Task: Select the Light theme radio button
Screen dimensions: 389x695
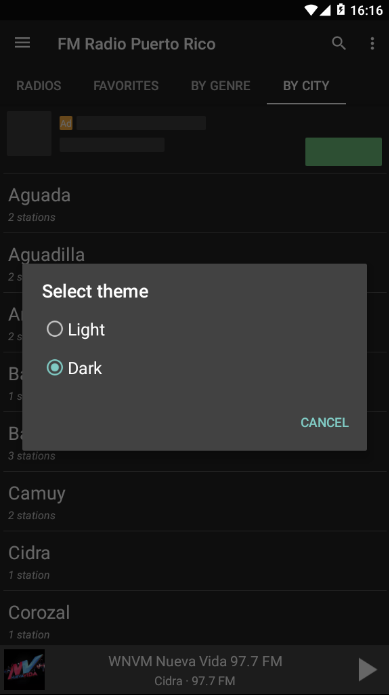Action: pos(55,329)
